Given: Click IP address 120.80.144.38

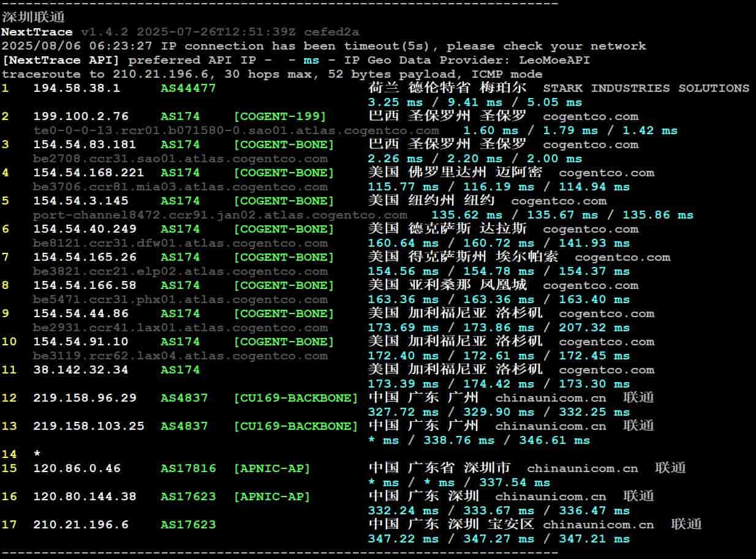Looking at the screenshot, I should (x=85, y=497).
